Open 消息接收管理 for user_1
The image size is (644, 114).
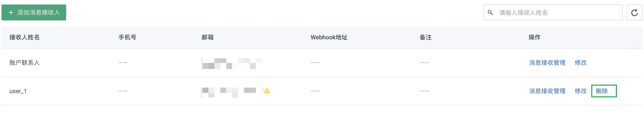point(547,91)
